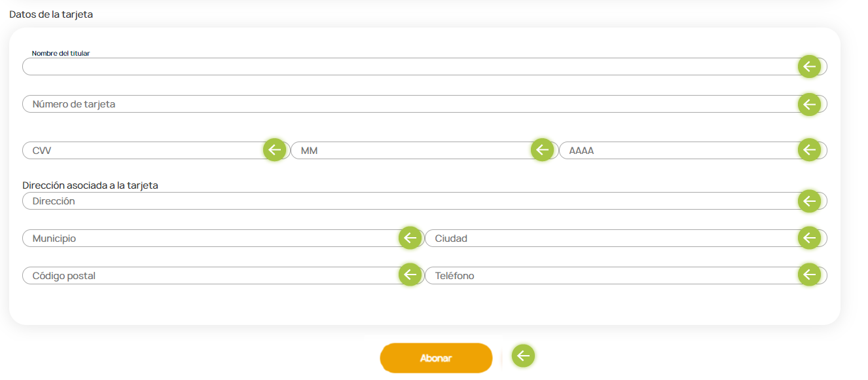Click into the Teléfono input field
868x380 pixels.
pos(626,276)
